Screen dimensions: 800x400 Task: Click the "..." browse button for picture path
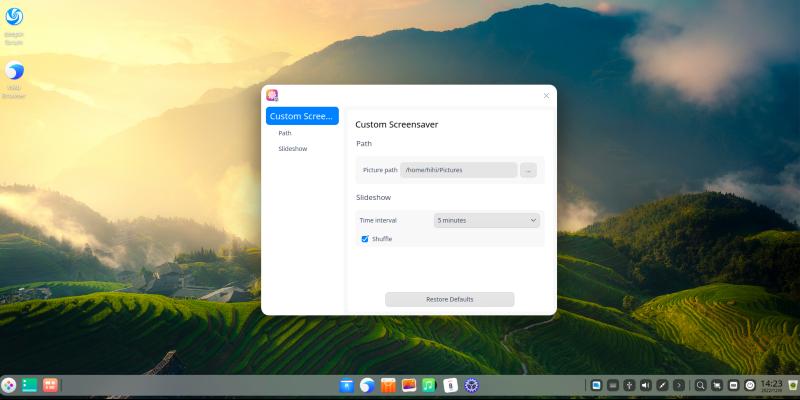[528, 170]
